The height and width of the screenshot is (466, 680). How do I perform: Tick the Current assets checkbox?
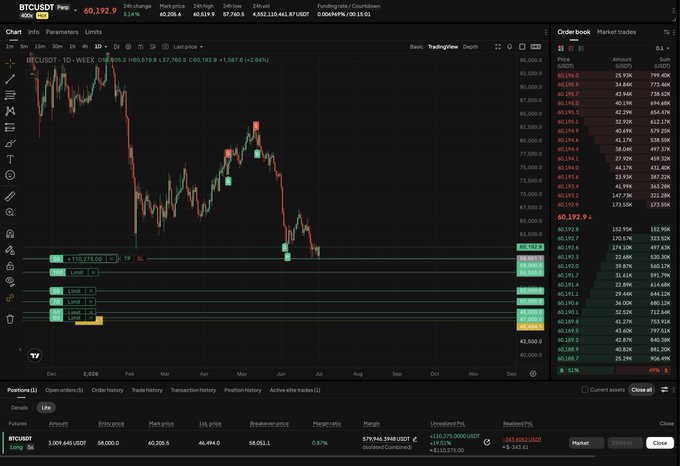585,390
